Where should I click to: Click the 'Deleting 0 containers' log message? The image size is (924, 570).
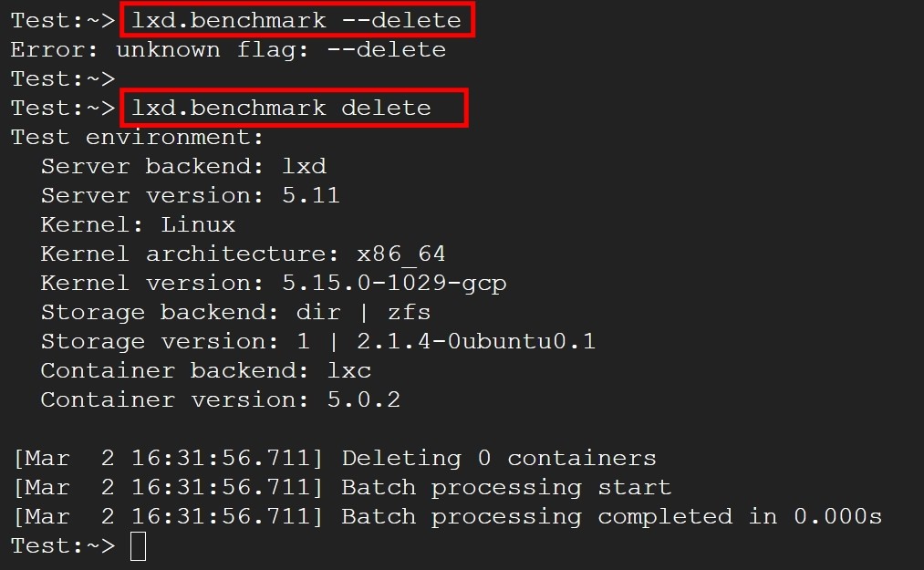point(499,458)
